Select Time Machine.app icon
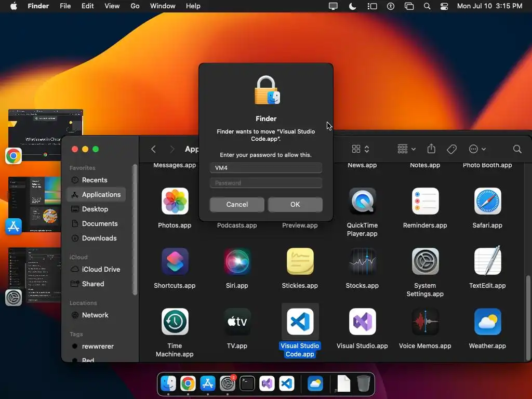 tap(175, 321)
